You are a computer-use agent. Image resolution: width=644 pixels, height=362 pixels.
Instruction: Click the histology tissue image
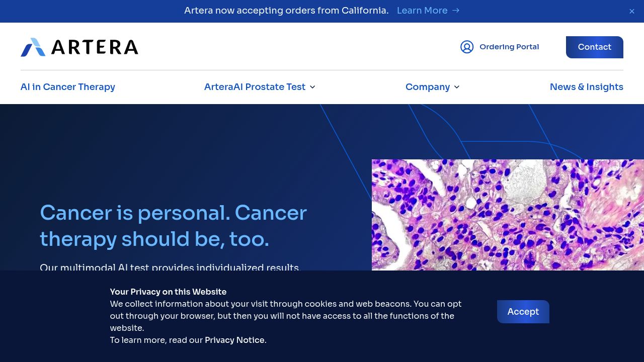[508, 215]
